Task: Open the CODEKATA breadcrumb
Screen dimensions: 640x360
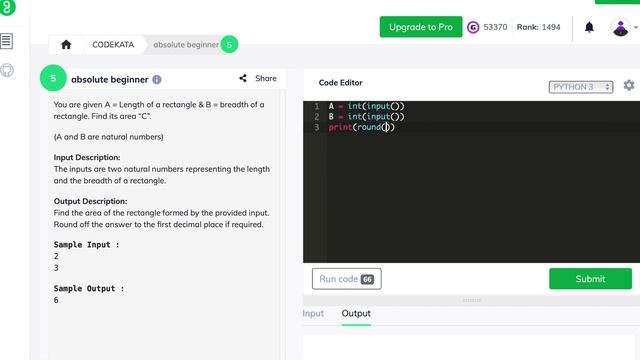Action: 113,44
